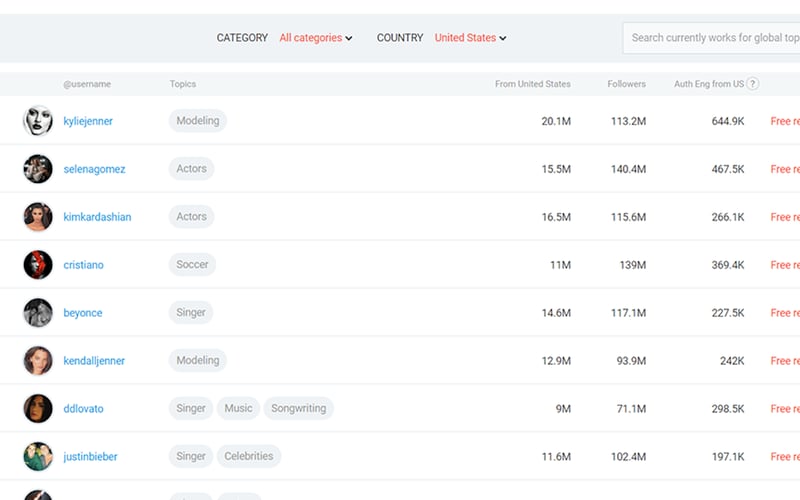Click the Free report link for justinbieber
800x500 pixels.
[x=785, y=457]
